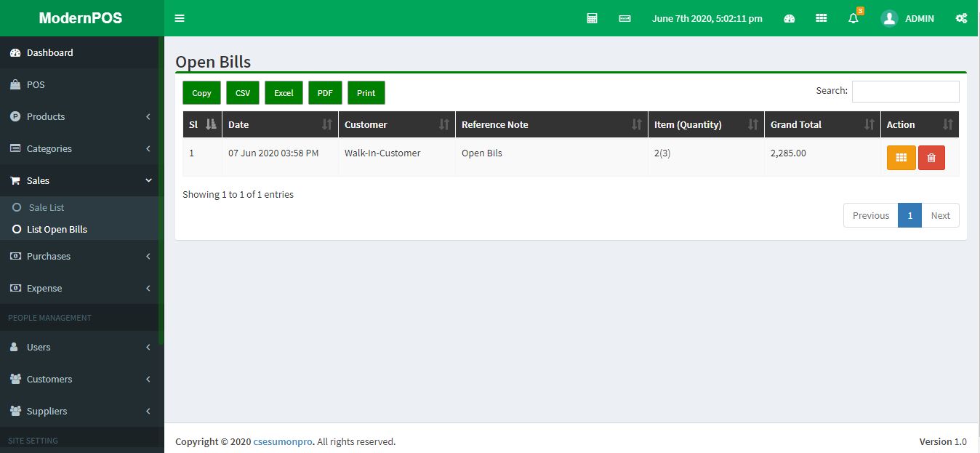Viewport: 980px width, 453px height.
Task: Sort table by Grand Total column
Action: pyautogui.click(x=822, y=124)
